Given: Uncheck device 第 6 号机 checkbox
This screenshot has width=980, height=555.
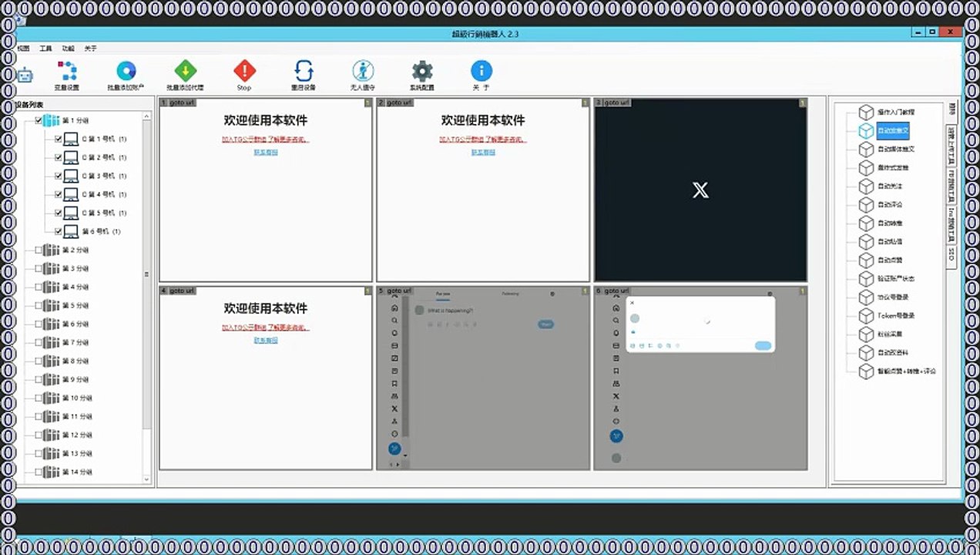Looking at the screenshot, I should tap(58, 231).
